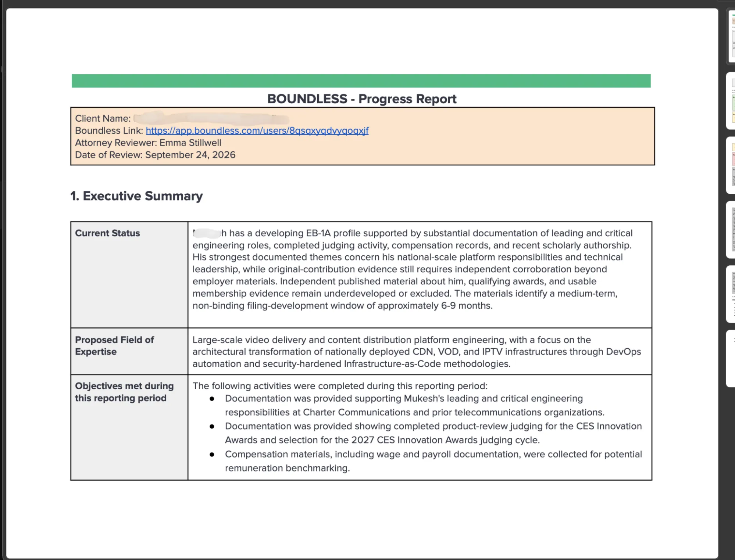Viewport: 735px width, 560px height.
Task: Click text 'approximately 6-9 months'
Action: point(435,306)
